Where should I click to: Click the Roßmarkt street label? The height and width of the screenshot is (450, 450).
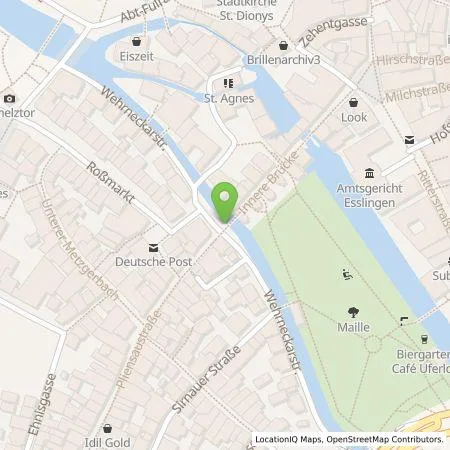click(x=111, y=183)
